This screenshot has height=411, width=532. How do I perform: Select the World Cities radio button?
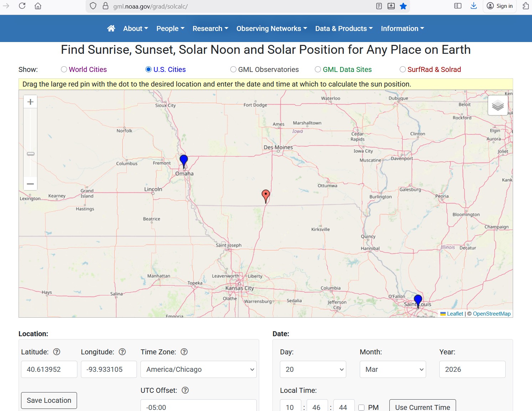(x=64, y=69)
